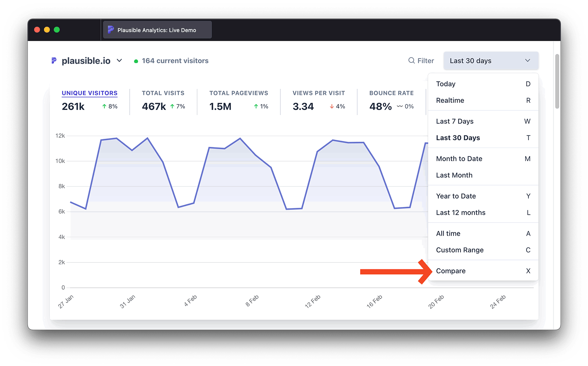Choose Year to Date from the menu
The height and width of the screenshot is (366, 588).
(456, 196)
